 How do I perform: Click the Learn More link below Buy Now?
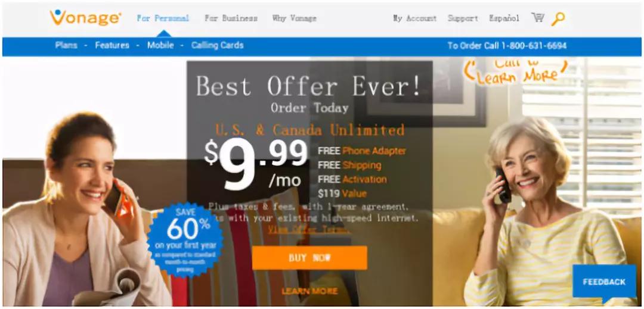(x=309, y=291)
